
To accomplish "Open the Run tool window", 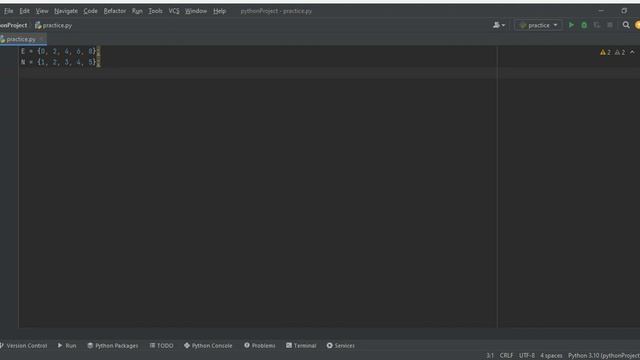I will tap(67, 346).
